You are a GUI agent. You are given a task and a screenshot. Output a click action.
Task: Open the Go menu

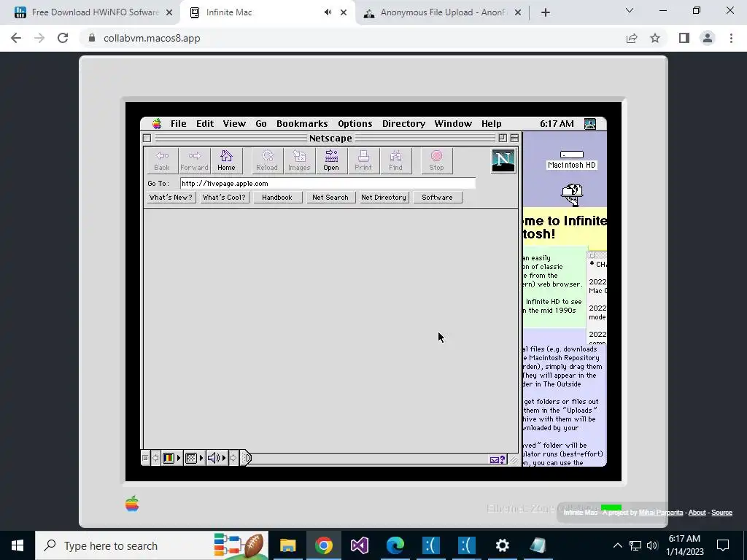(261, 124)
